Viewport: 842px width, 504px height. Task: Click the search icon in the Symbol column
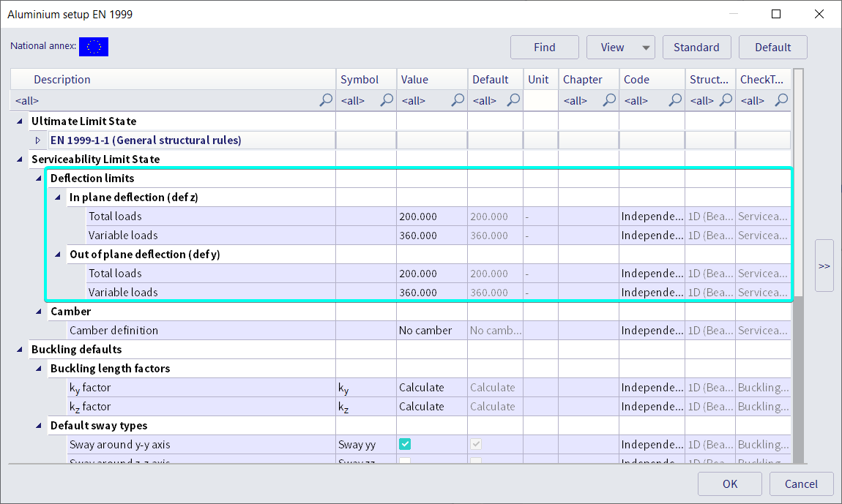point(386,100)
